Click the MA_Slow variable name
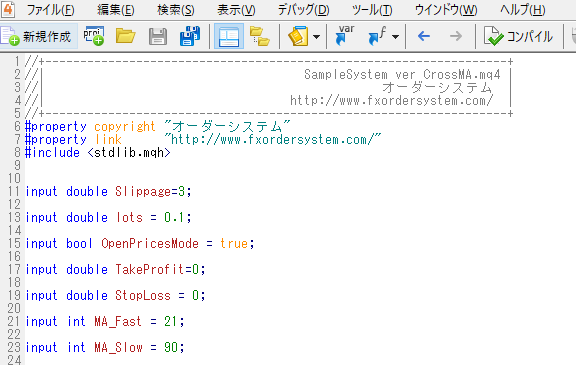This screenshot has height=365, width=576. pos(118,347)
